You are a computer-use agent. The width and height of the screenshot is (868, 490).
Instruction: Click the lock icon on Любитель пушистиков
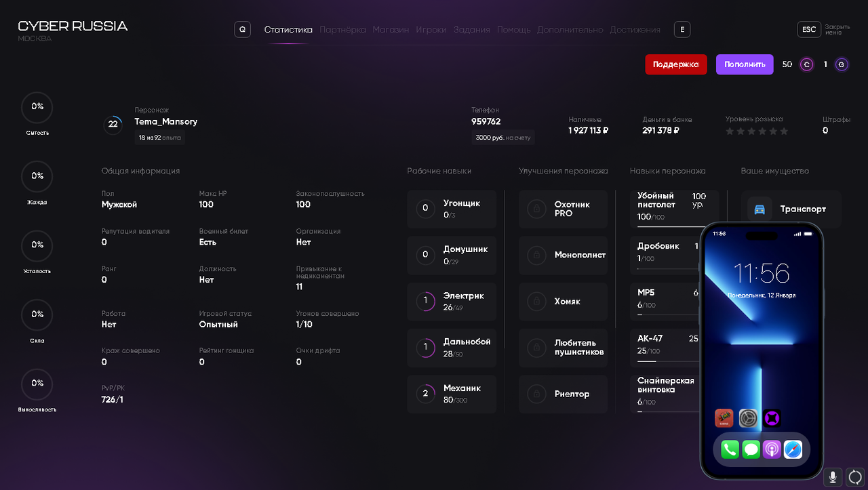(x=537, y=348)
